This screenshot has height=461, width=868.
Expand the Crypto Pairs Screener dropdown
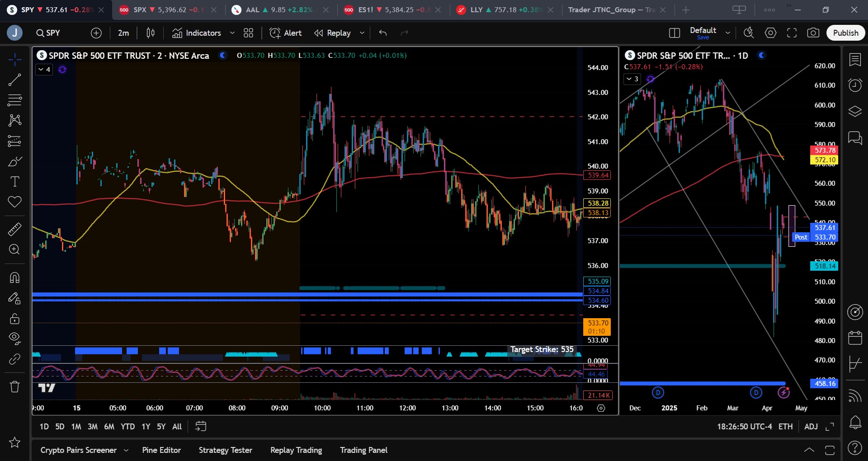(126, 450)
